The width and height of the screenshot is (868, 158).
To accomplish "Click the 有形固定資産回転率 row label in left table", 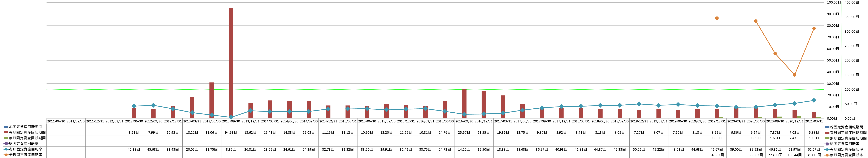I will tap(25, 149).
